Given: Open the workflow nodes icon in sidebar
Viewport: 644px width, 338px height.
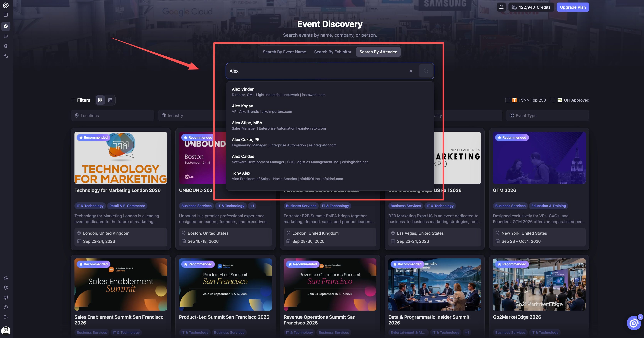Looking at the screenshot, I should (6, 56).
